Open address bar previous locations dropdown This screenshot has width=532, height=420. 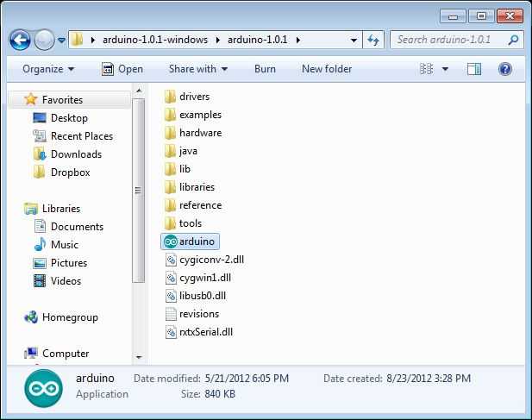click(354, 40)
